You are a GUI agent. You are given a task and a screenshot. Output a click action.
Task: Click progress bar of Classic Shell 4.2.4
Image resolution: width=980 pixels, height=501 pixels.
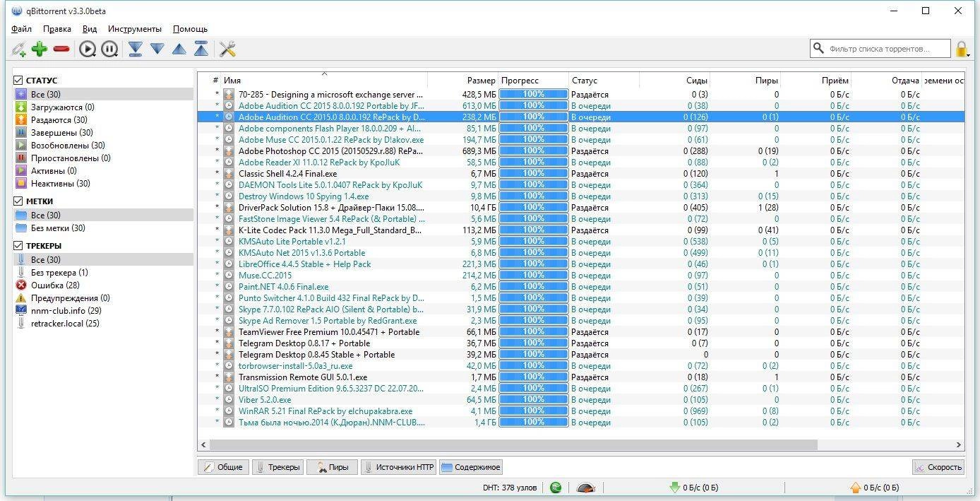[x=533, y=173]
